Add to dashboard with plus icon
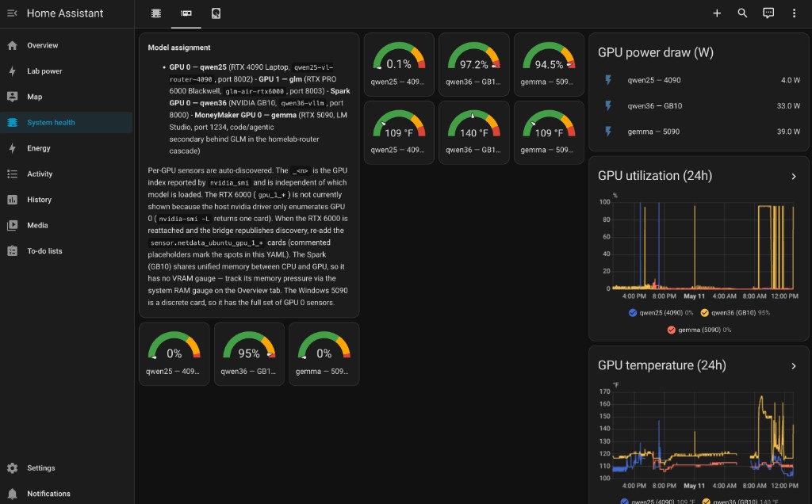Screen dimensions: 812x504 [x=717, y=13]
